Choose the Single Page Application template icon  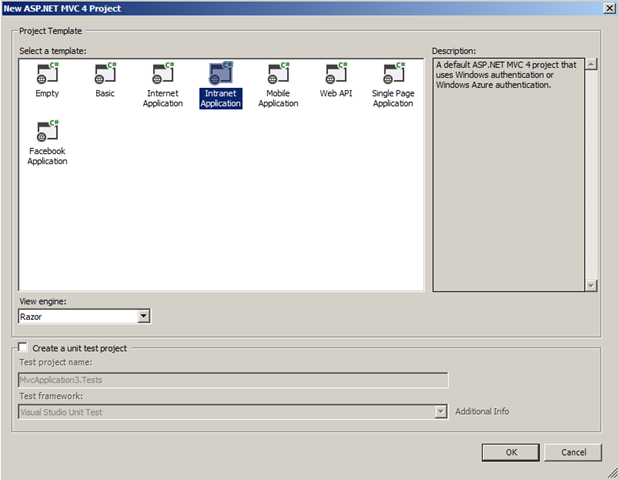[394, 73]
